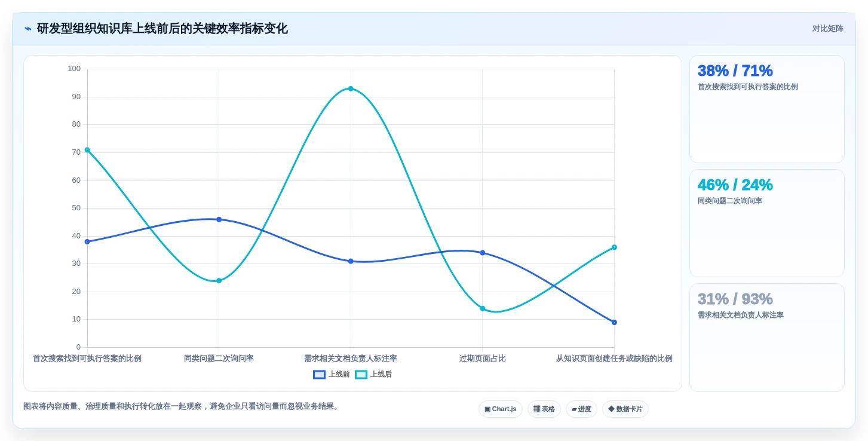Open the 38% / 71% stat card
Screen dimensions: 868x441
point(767,109)
